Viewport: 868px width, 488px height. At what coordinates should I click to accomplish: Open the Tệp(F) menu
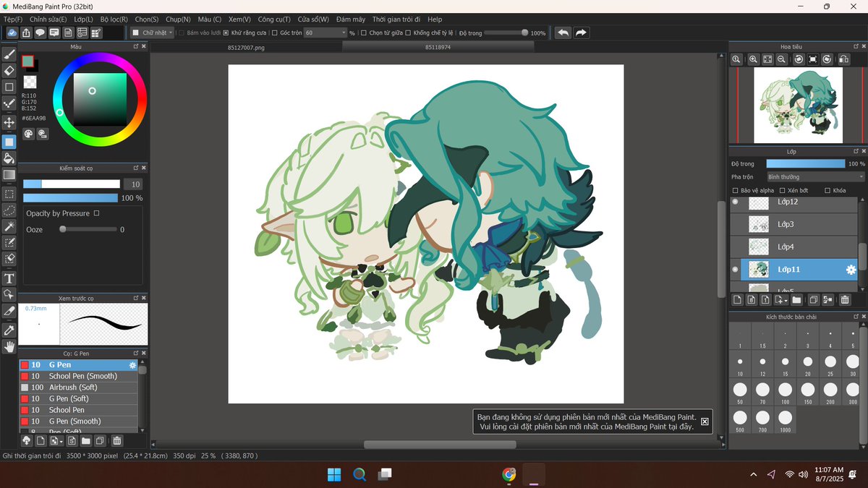(x=13, y=20)
